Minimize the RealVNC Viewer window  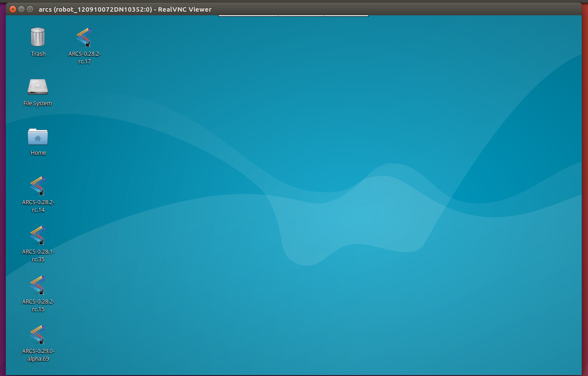(x=21, y=9)
